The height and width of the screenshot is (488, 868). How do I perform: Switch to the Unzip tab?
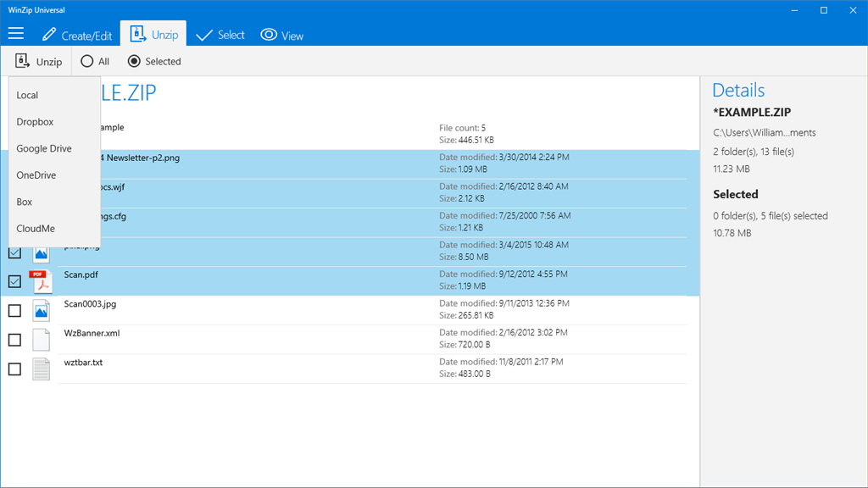(153, 34)
